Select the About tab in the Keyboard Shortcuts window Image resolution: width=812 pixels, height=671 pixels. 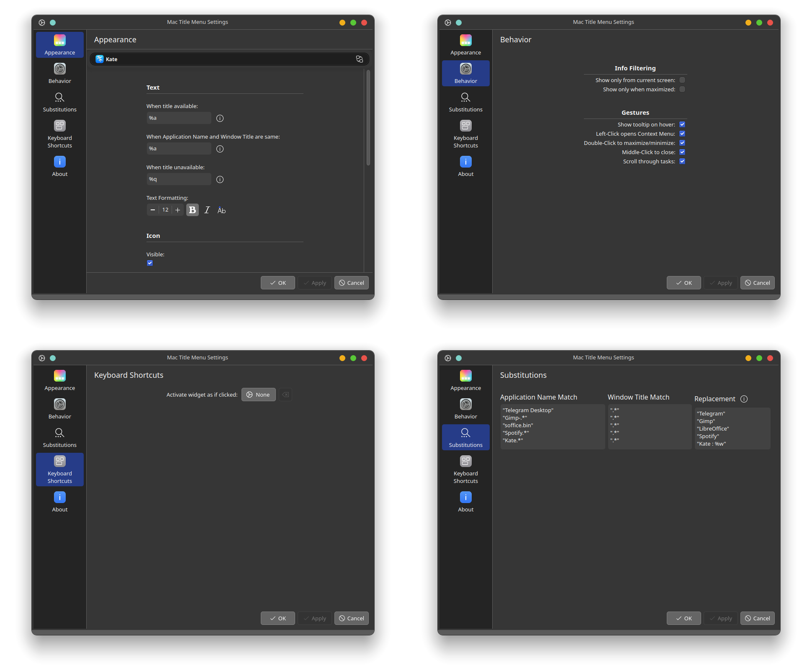point(60,502)
